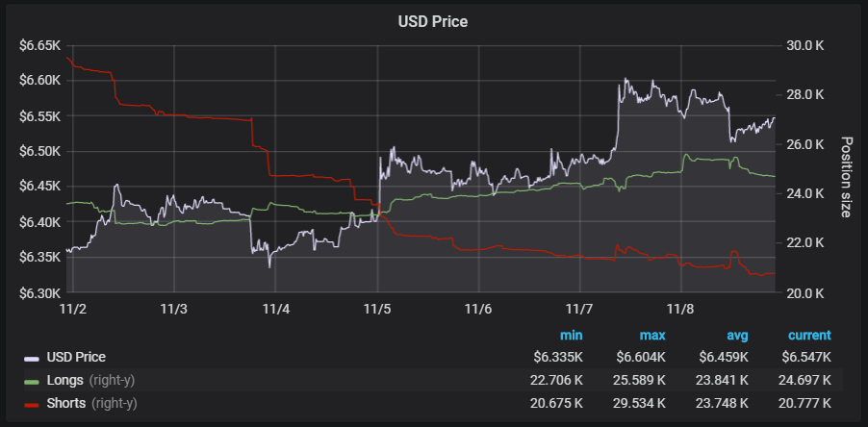868x427 pixels.
Task: Open the green Longs legend color swatch
Action: coord(33,381)
